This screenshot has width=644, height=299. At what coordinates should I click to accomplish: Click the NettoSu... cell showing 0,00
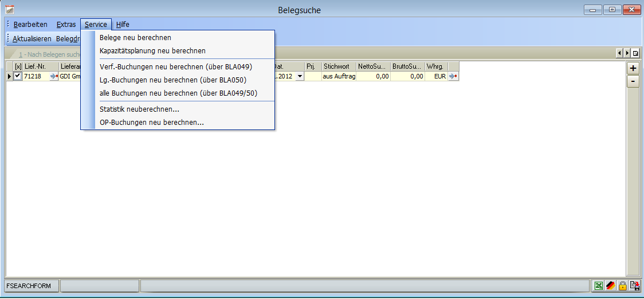pos(373,76)
